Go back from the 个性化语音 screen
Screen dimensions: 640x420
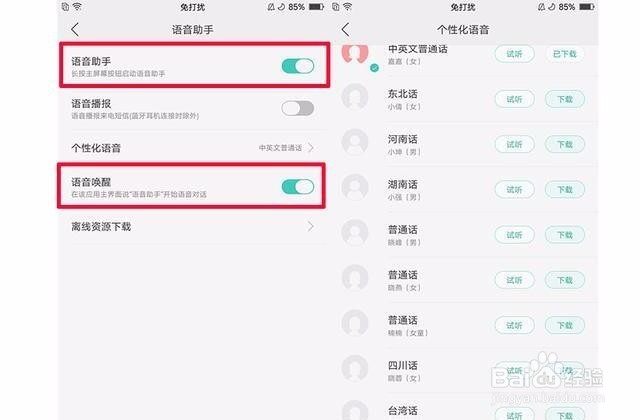tap(346, 29)
